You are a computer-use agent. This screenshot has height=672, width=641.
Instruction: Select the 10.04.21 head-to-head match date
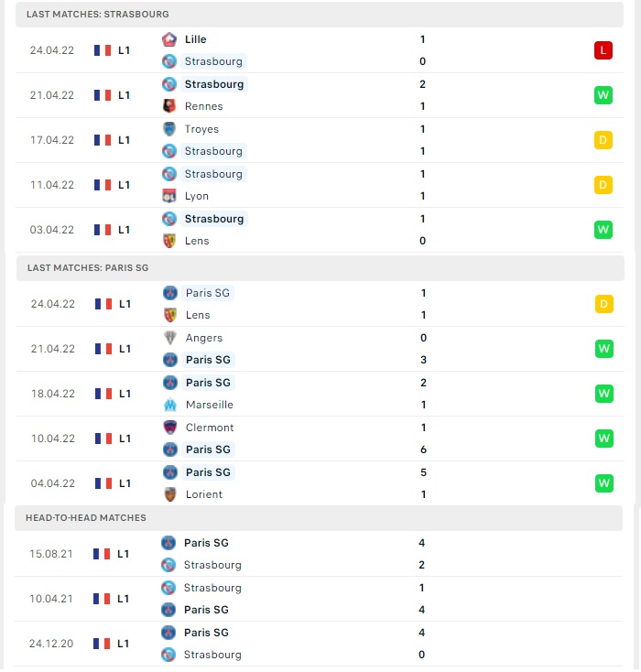pos(51,599)
